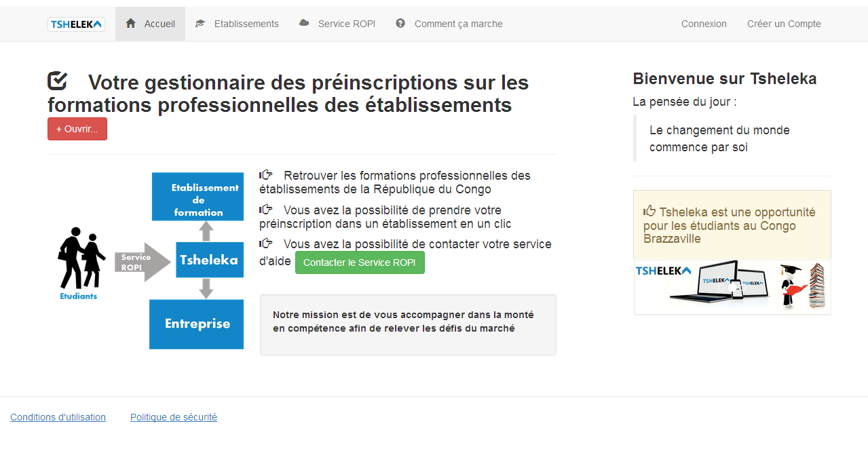Click the Tsheleka logo in navbar
868x451 pixels.
(x=76, y=24)
